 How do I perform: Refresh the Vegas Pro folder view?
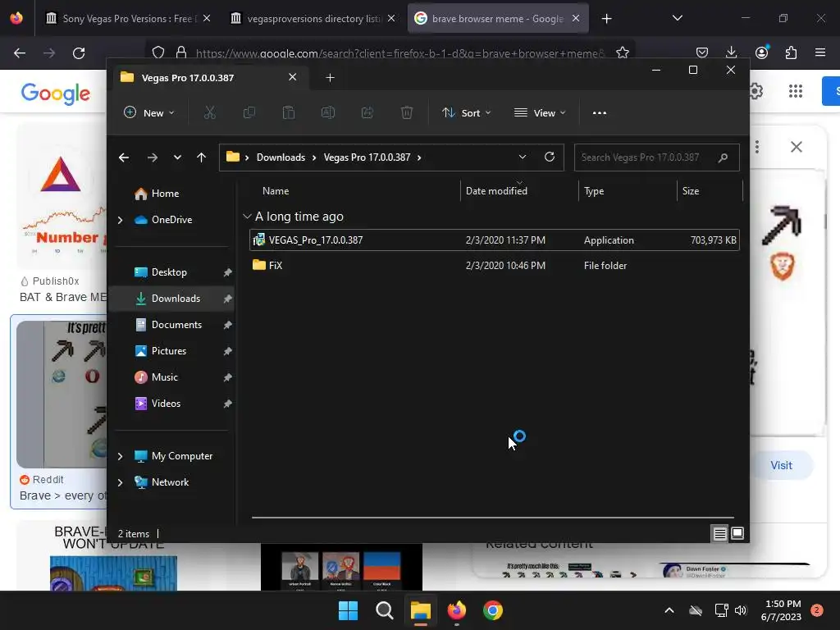coord(549,157)
